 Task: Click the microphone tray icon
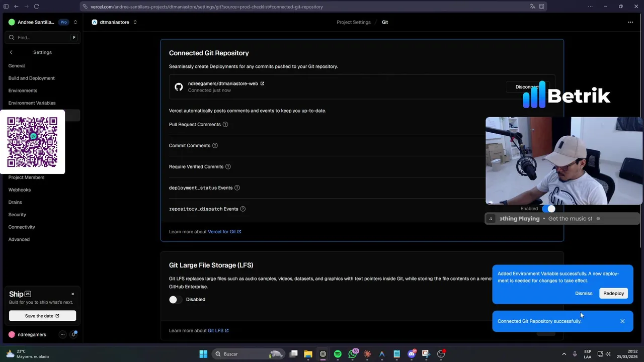pyautogui.click(x=575, y=354)
